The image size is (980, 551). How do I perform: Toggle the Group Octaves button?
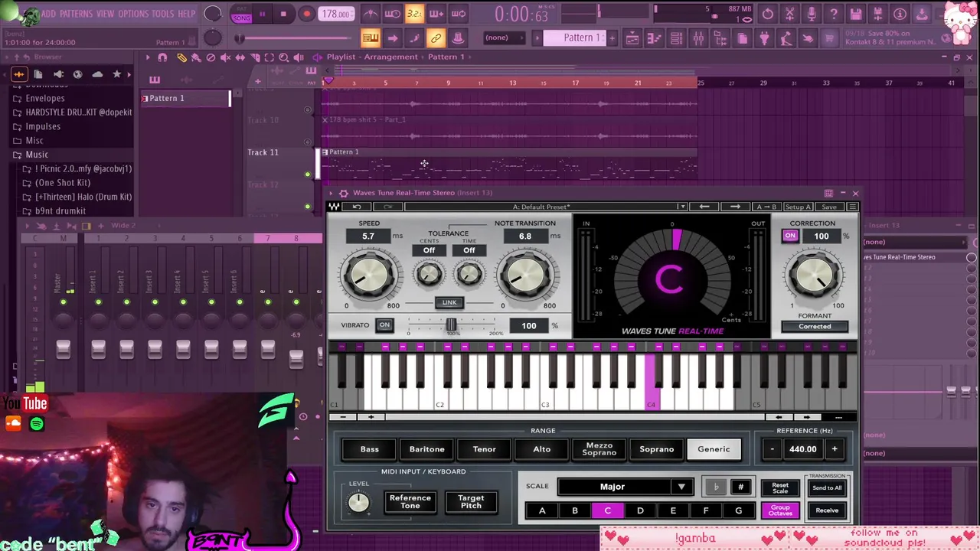click(x=780, y=510)
